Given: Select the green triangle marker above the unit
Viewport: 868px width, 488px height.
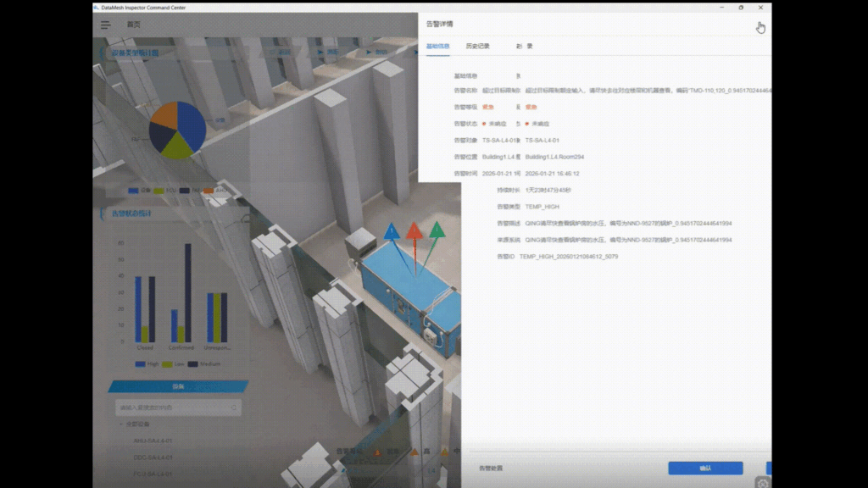Looking at the screenshot, I should point(437,230).
